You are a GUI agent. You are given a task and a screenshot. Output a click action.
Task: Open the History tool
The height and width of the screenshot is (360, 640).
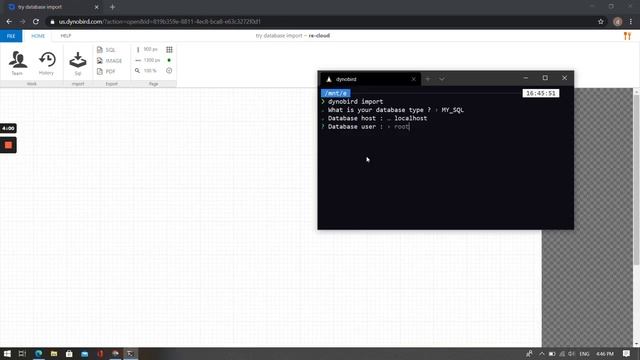(x=47, y=63)
